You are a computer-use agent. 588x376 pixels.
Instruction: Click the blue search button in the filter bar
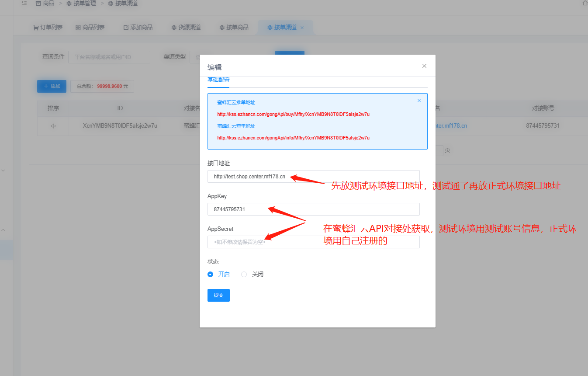tap(290, 53)
